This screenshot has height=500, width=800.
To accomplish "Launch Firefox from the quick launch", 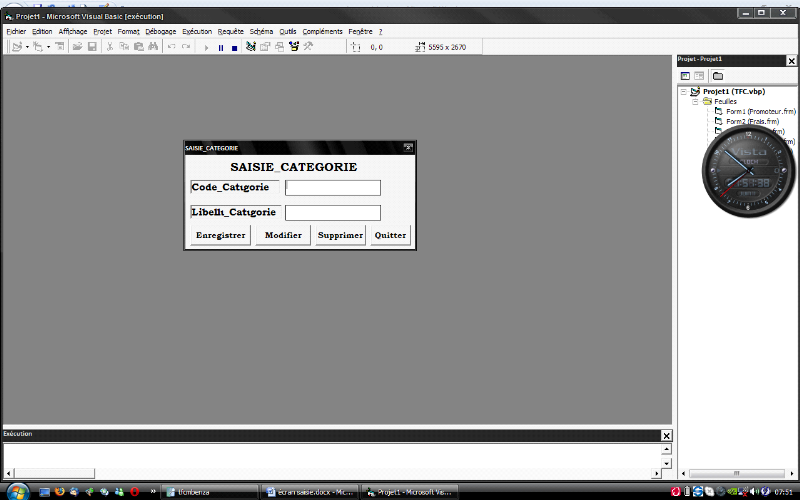I will pos(60,492).
